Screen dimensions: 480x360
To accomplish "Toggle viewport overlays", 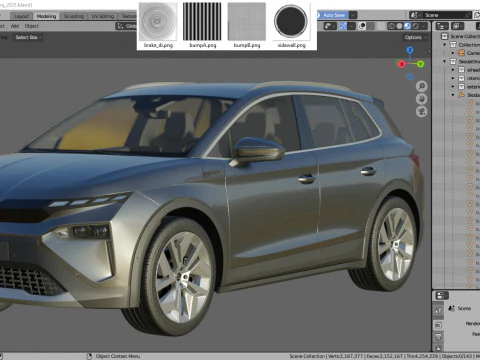I will point(362,26).
